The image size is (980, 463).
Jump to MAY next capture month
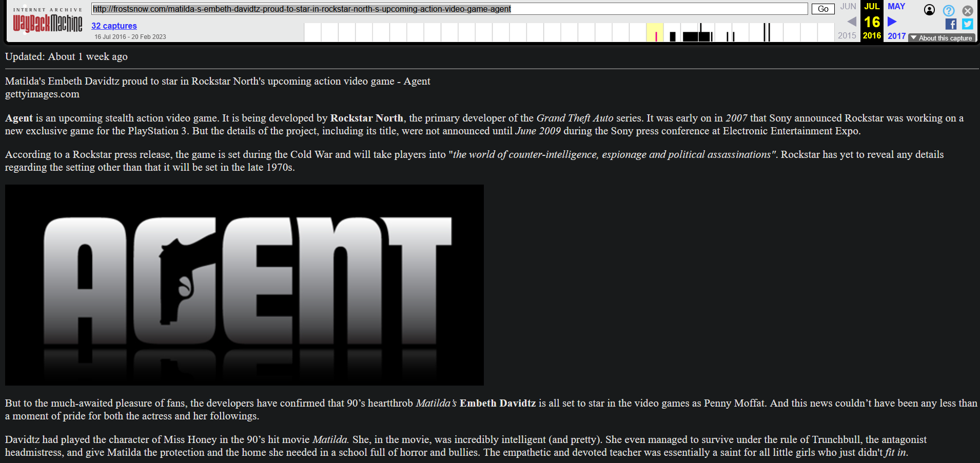(x=896, y=6)
